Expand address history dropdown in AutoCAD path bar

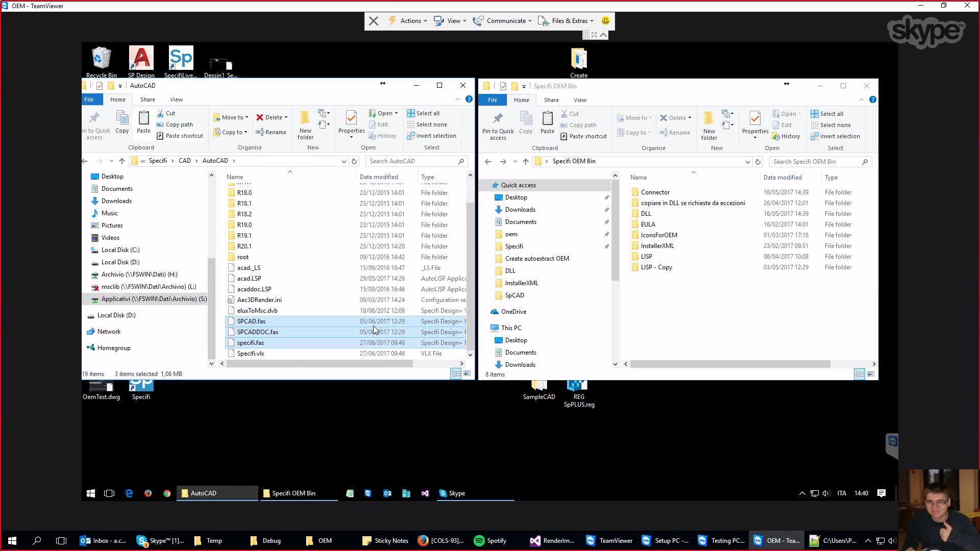coord(344,161)
